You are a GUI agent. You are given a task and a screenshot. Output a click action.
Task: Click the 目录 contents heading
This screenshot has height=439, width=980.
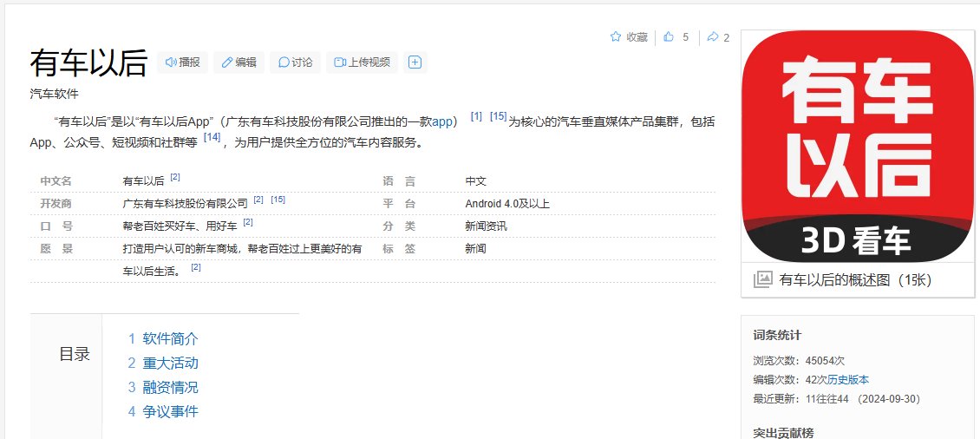75,354
